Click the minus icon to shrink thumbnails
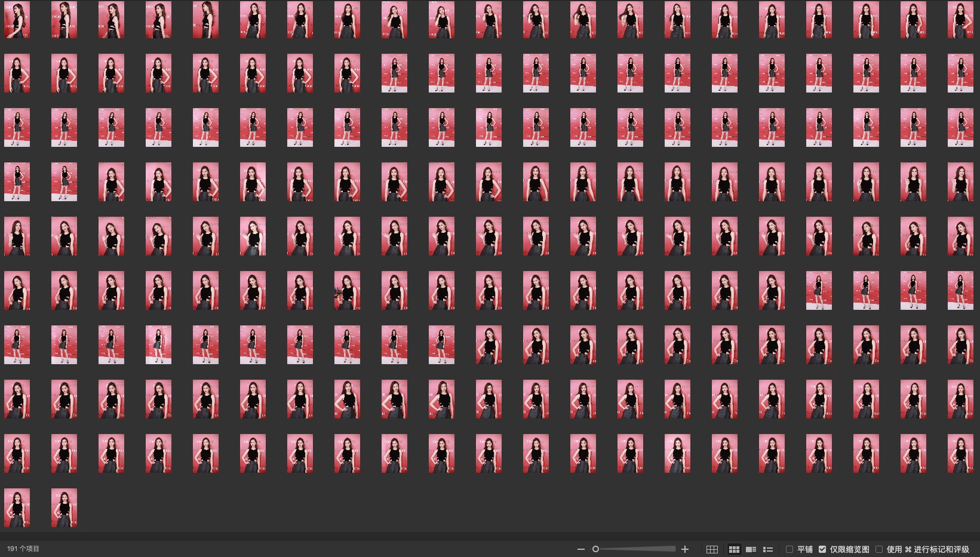Screen dimensions: 980x557 (580, 549)
